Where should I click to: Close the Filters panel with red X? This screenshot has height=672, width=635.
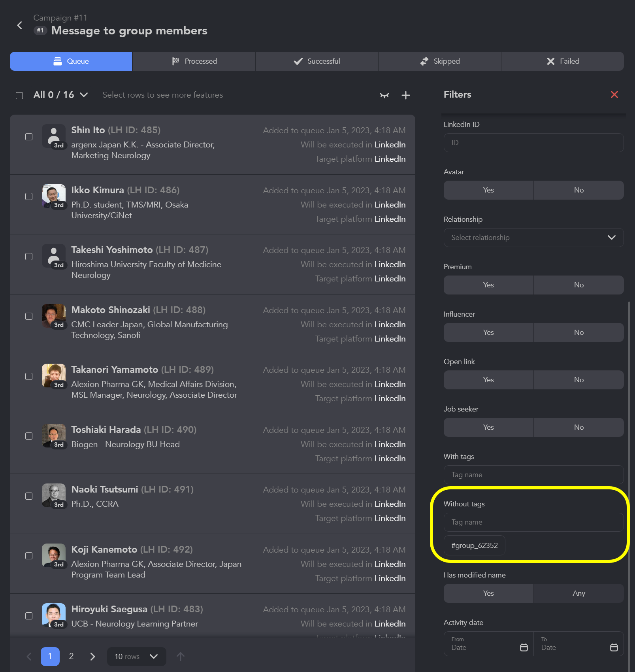coord(614,94)
